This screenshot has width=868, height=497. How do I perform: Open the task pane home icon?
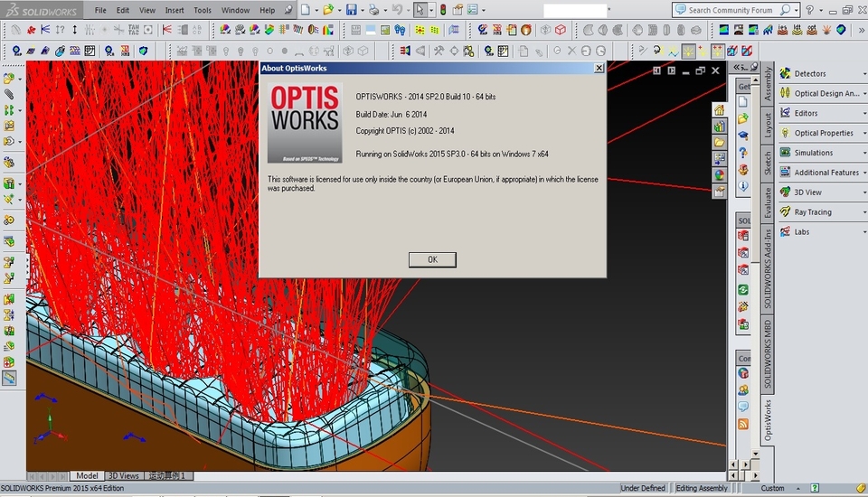tap(719, 109)
